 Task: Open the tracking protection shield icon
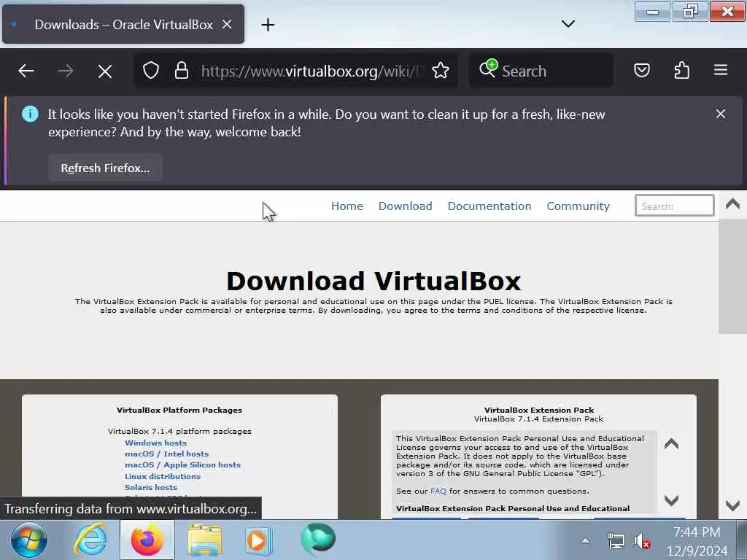point(151,71)
